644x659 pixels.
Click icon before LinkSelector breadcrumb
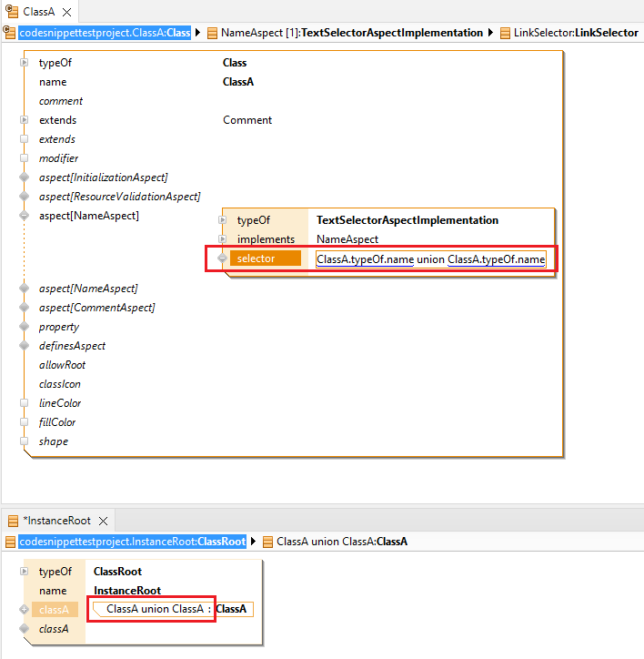(506, 33)
